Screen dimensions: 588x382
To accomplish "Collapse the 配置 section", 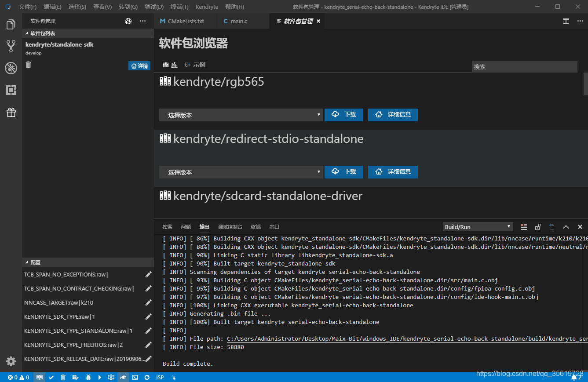I will [88, 262].
